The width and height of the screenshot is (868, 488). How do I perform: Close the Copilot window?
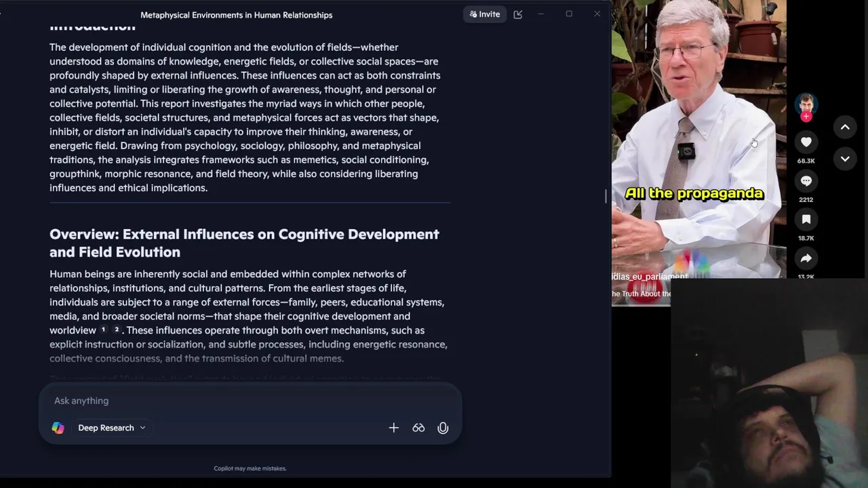pyautogui.click(x=597, y=14)
